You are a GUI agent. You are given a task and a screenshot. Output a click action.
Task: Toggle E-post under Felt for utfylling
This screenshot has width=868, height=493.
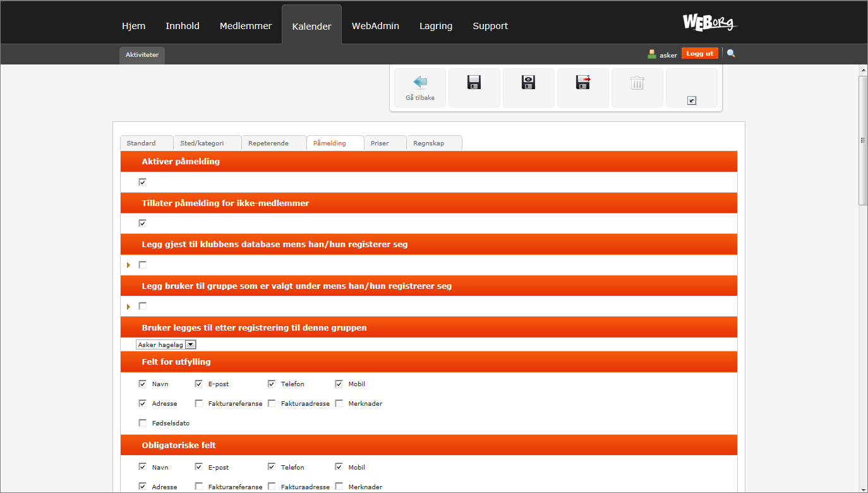click(198, 384)
